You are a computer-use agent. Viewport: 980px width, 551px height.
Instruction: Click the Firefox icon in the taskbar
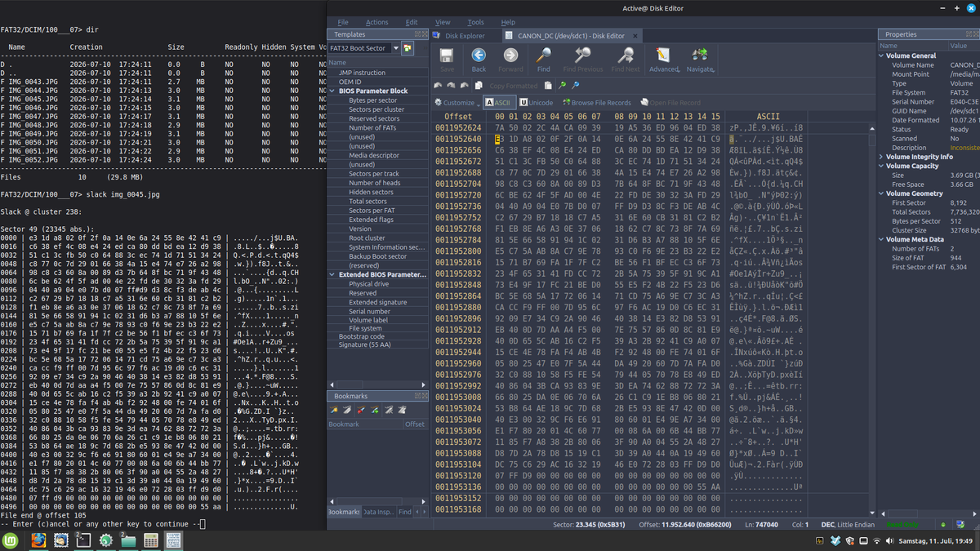[x=38, y=540]
